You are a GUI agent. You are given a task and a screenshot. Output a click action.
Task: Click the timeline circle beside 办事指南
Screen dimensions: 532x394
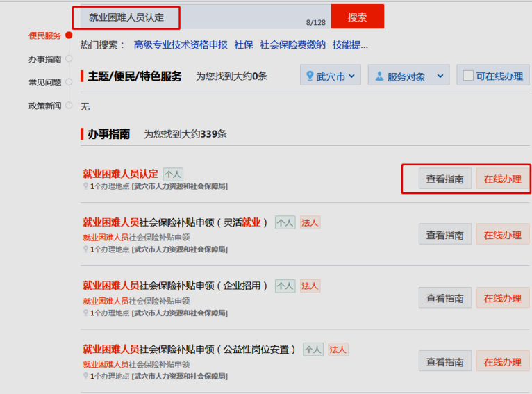(69, 58)
